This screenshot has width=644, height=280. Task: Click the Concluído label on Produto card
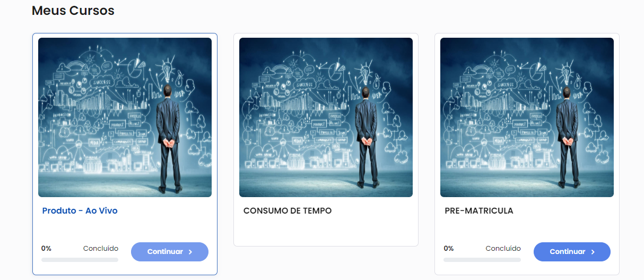coord(101,248)
